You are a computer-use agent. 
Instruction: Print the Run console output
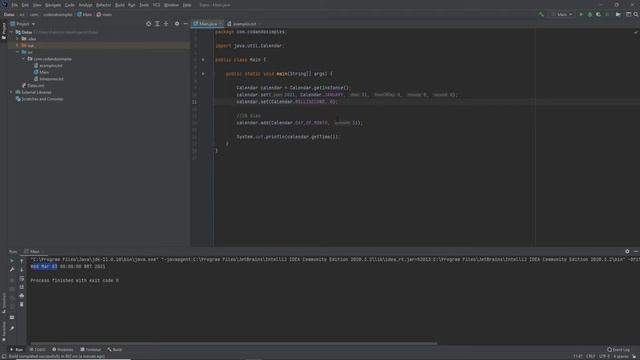coord(22,296)
